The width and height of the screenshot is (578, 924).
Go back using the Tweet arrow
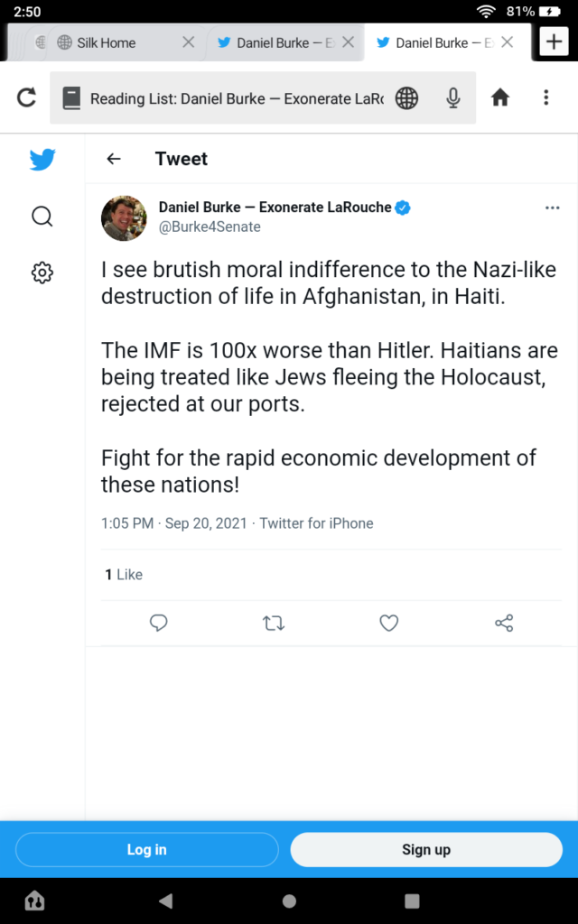click(x=114, y=159)
